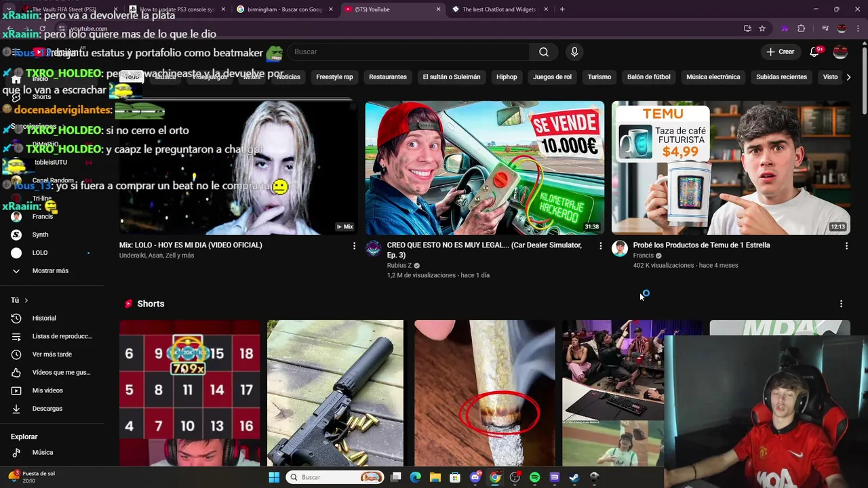
Task: Select the Juegos de rol chip
Action: coord(552,77)
